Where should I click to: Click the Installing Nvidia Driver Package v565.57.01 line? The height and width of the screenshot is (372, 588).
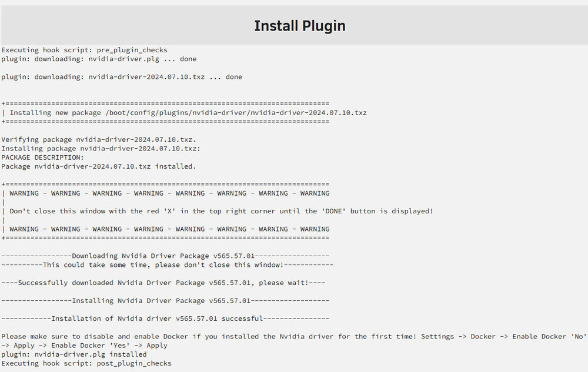click(x=165, y=300)
